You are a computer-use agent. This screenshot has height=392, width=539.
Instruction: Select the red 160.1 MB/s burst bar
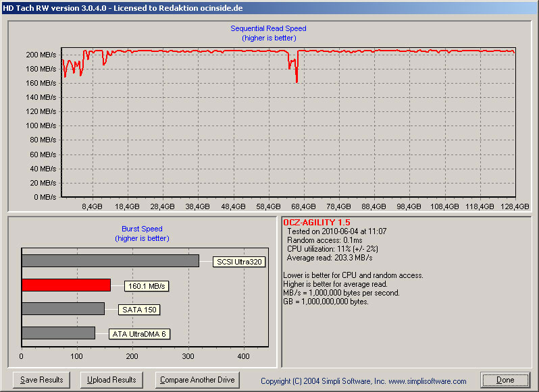tap(66, 285)
